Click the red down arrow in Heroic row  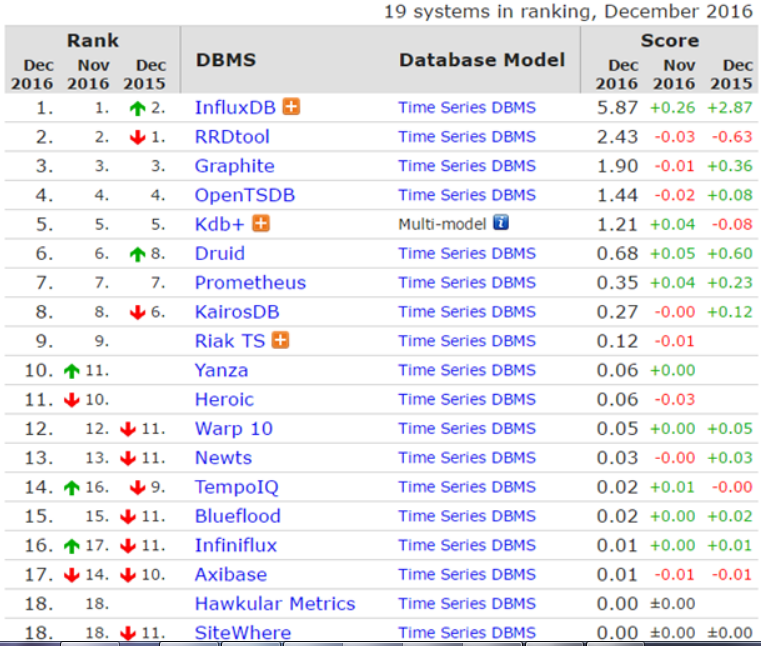point(72,399)
